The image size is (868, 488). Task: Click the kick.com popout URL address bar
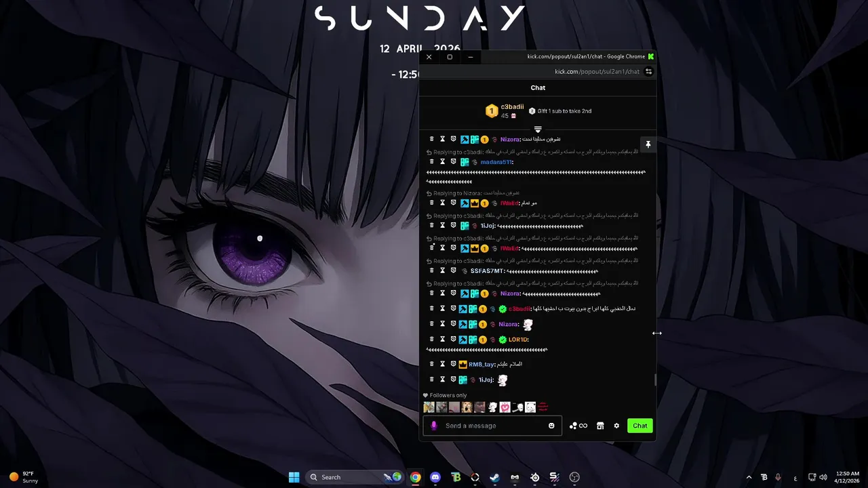coord(597,71)
